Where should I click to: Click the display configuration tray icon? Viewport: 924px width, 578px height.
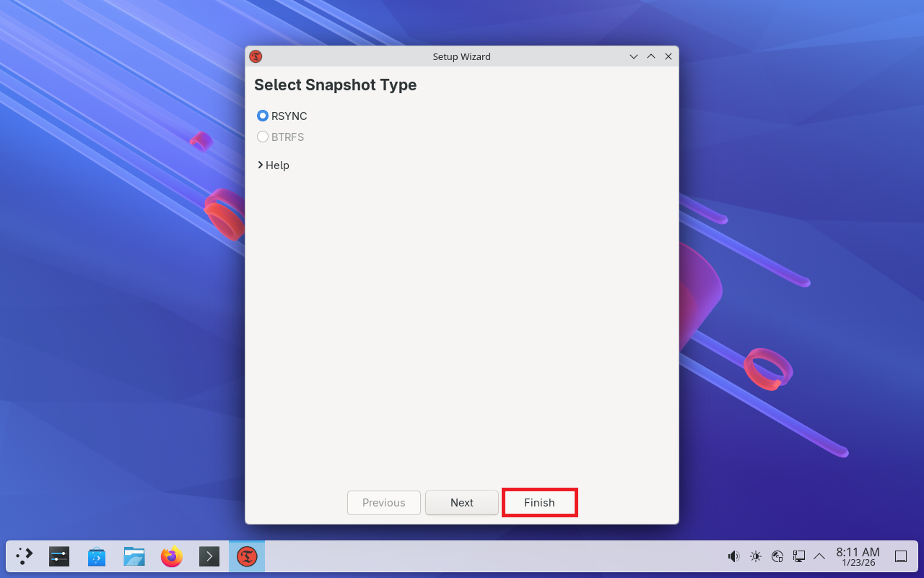click(x=799, y=556)
